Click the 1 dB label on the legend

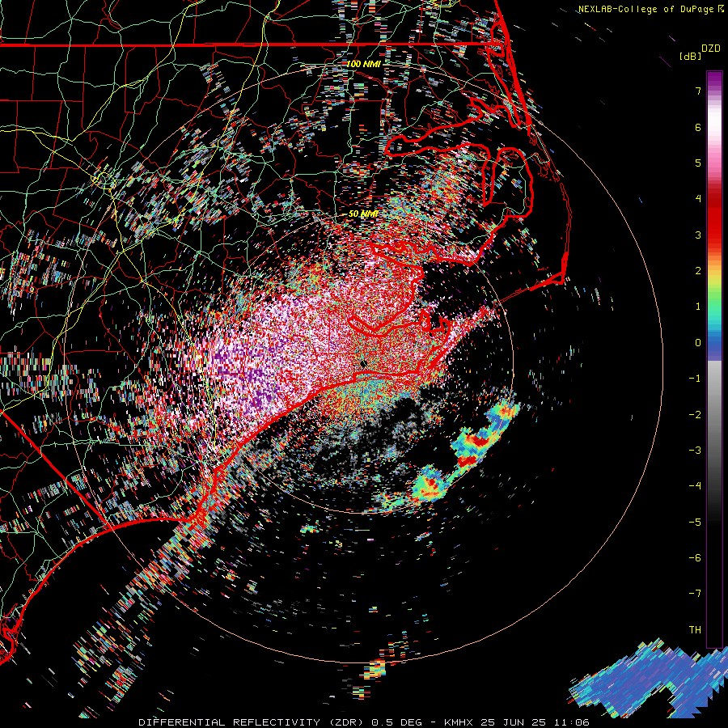click(698, 307)
